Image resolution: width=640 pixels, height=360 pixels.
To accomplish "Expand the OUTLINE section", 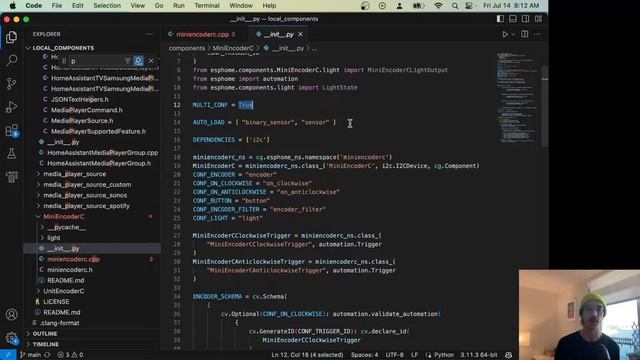I will coord(45,333).
